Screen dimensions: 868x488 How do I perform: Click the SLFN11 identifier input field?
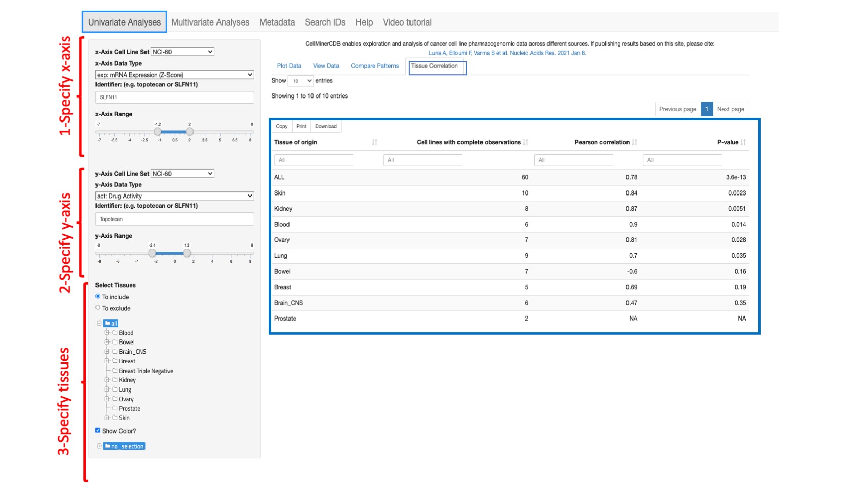coord(174,97)
